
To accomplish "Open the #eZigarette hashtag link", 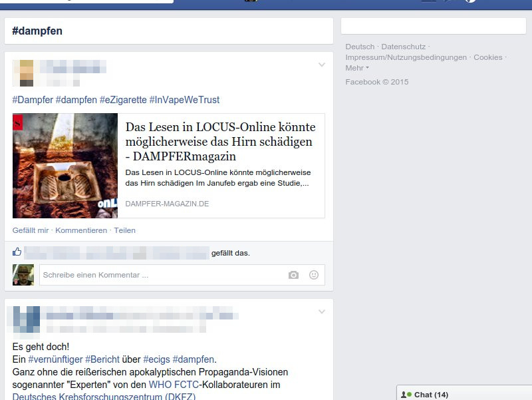I will pos(123,100).
